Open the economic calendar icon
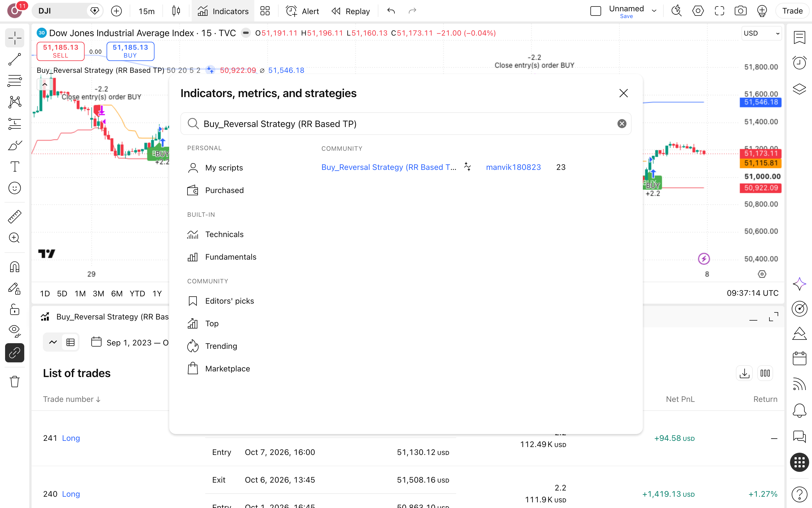The image size is (812, 508). coord(800,358)
